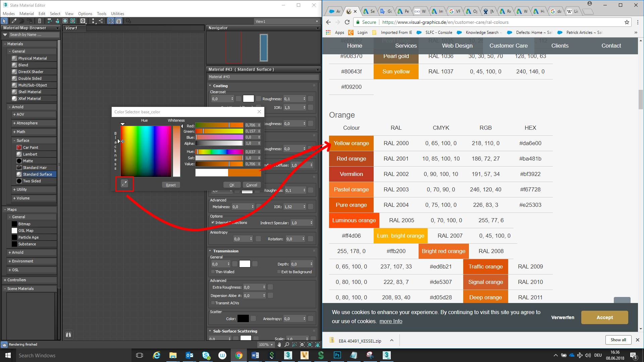Open the Options menu
The height and width of the screenshot is (362, 644).
click(x=85, y=14)
